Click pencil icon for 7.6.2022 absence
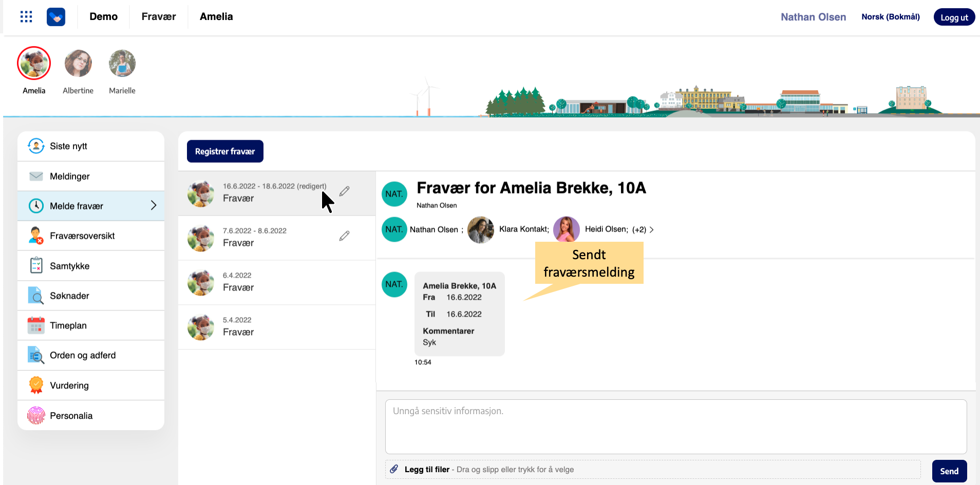The width and height of the screenshot is (980, 485). 345,236
